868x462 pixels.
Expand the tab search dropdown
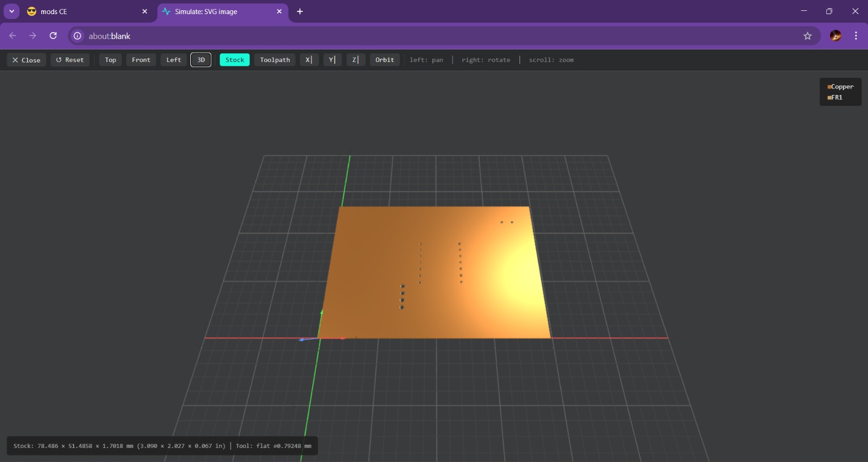point(11,11)
